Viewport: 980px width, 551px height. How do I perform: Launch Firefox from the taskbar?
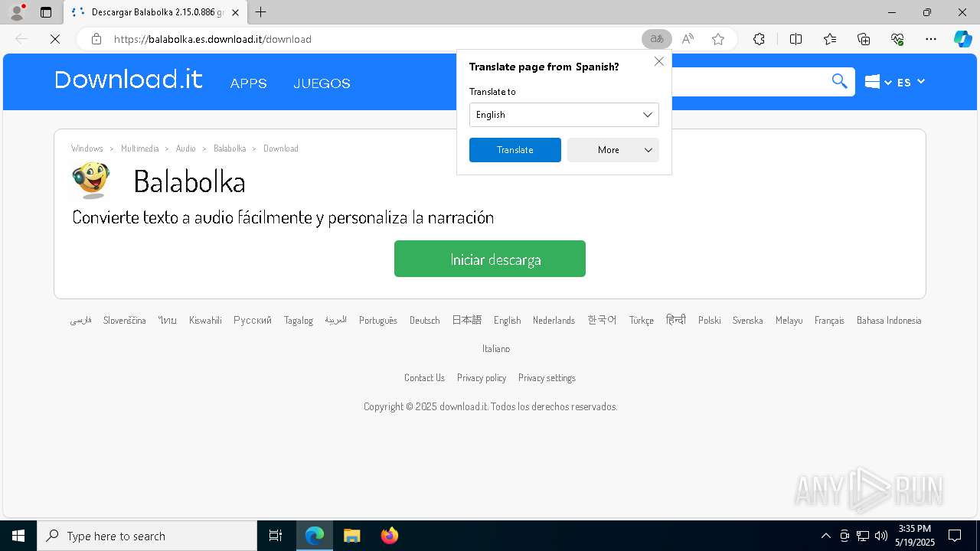pos(390,536)
